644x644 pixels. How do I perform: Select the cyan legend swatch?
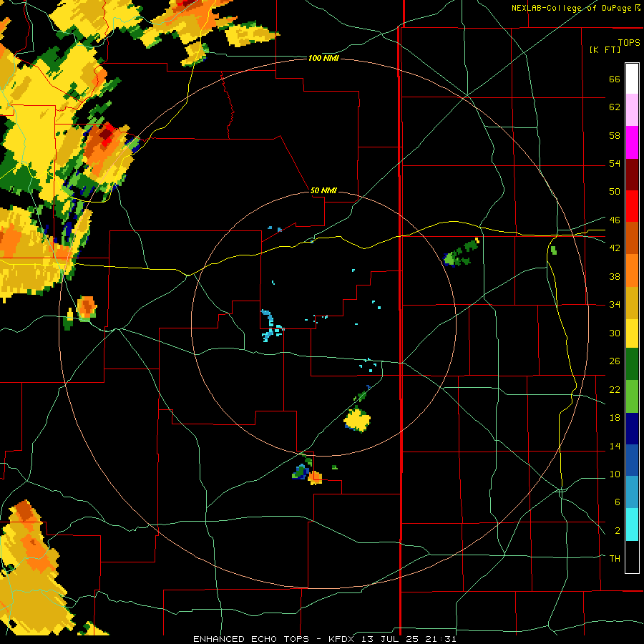click(632, 524)
